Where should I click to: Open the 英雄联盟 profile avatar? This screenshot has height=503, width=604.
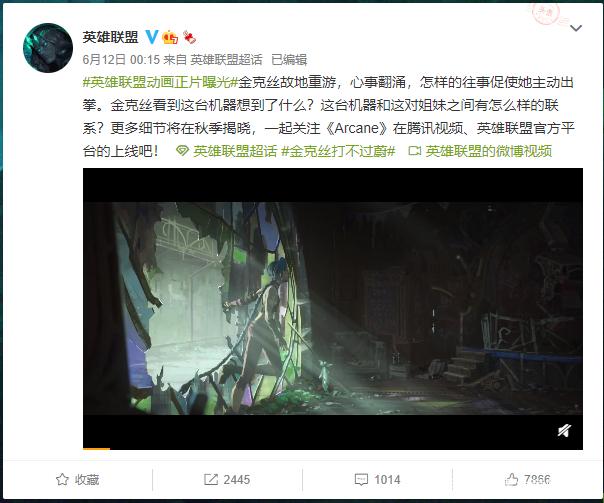click(48, 48)
